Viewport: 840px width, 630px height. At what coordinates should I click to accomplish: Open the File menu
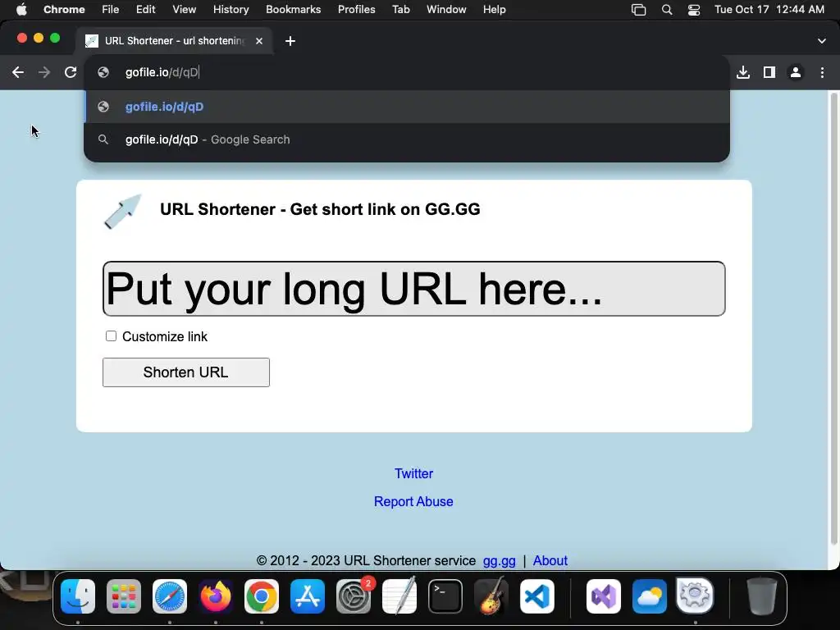click(111, 10)
